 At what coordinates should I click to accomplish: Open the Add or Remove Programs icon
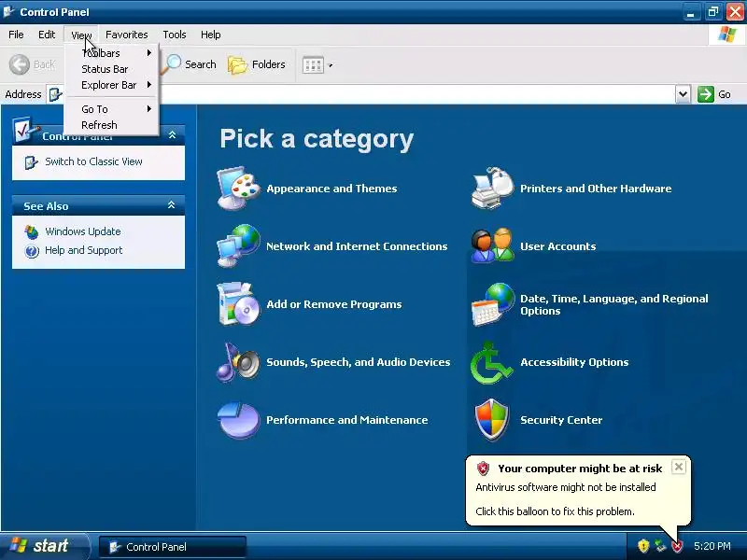[x=238, y=304]
